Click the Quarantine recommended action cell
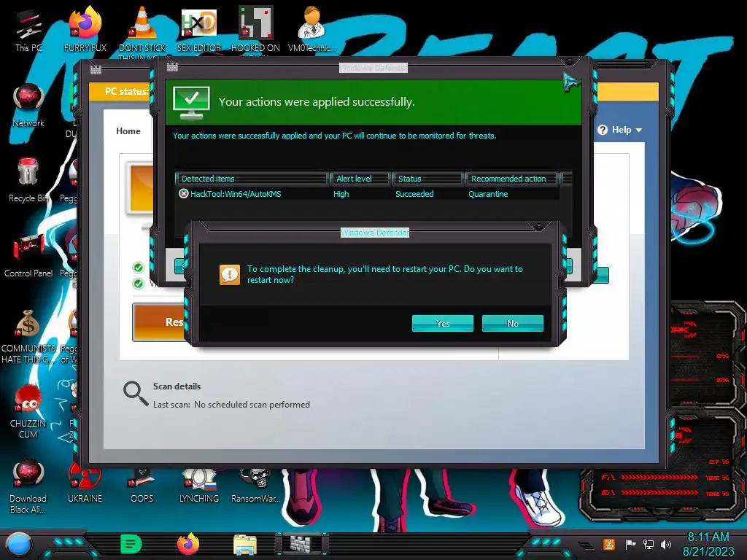The width and height of the screenshot is (747, 560). (x=488, y=194)
